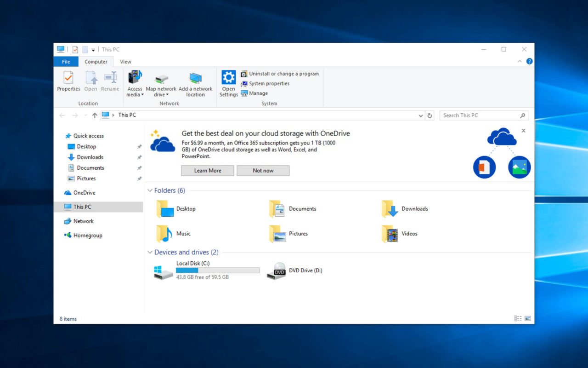Maximize the This PC window
Screen dimensions: 588x368
504,49
